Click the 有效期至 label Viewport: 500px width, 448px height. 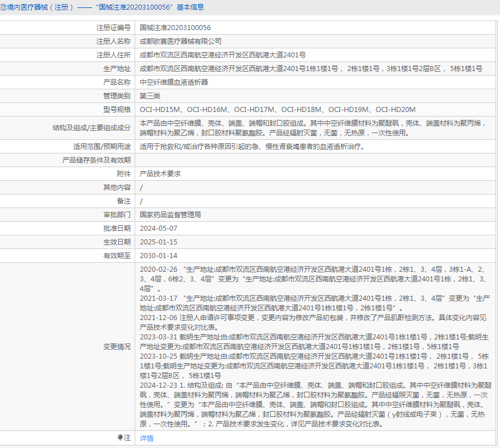click(117, 256)
